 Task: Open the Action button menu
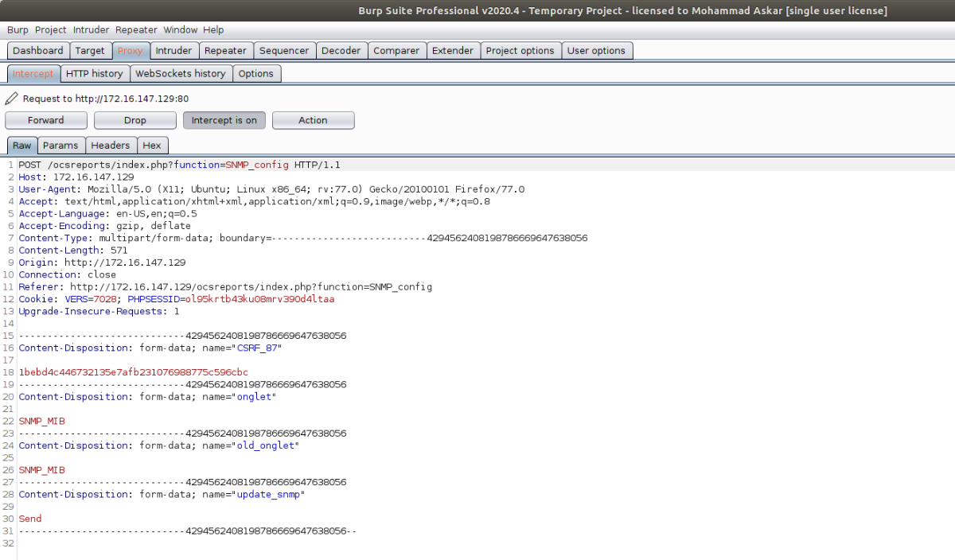[314, 120]
